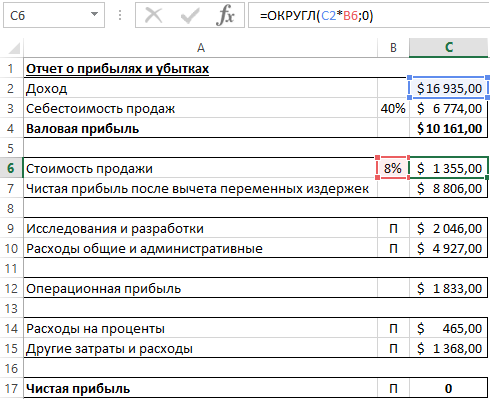Click 'Валовая прибыль' cell
This screenshot has width=490, height=399.
(200, 128)
